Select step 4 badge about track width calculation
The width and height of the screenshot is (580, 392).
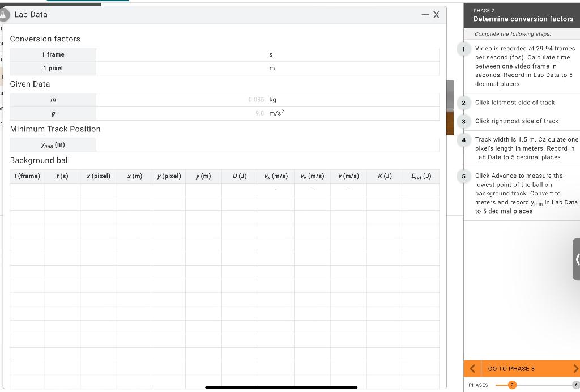(x=463, y=139)
